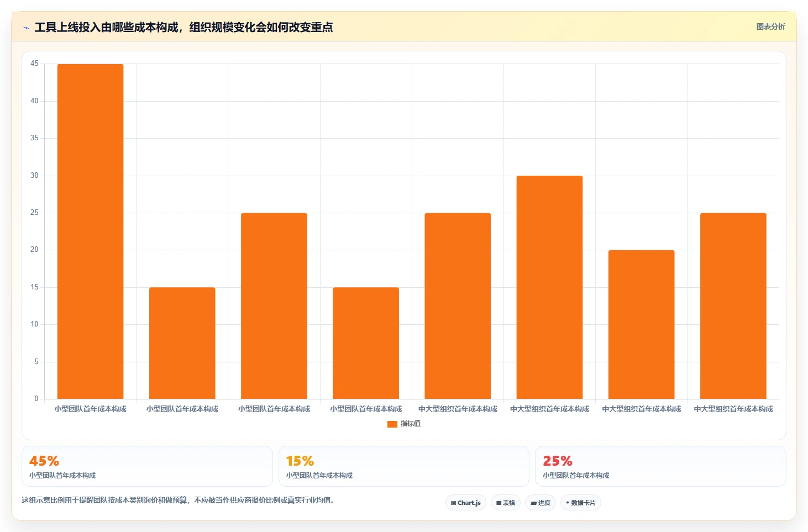Click the footnote starting with 这组示意比例

click(178, 501)
